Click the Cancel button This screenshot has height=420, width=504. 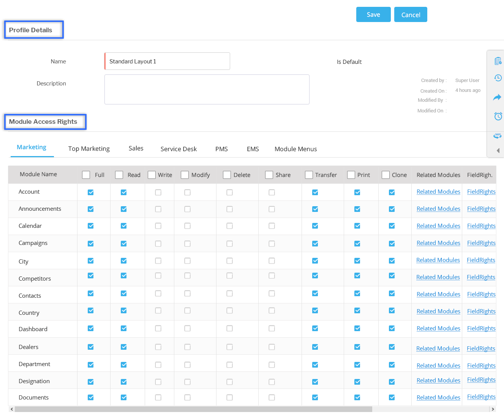(410, 15)
